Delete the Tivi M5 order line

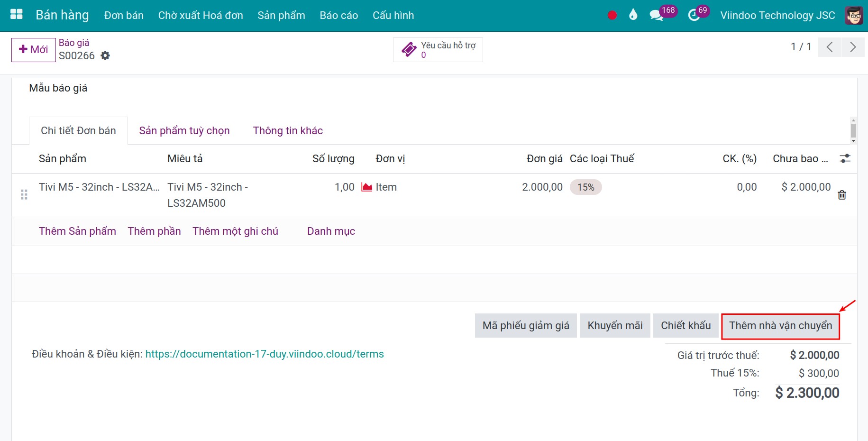842,195
